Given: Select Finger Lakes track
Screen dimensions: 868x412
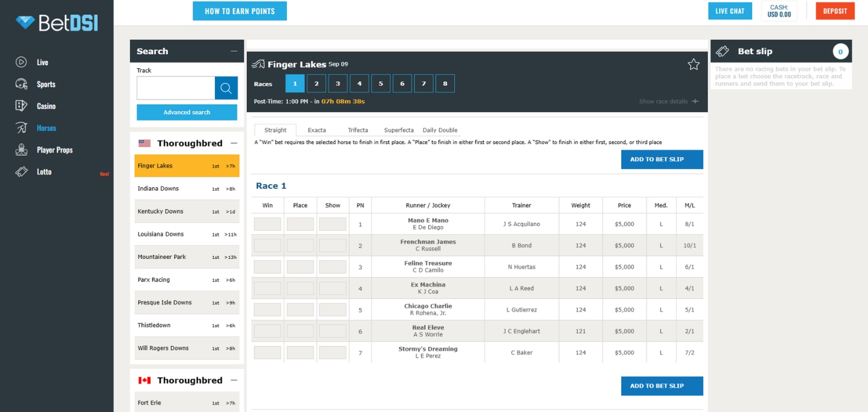Looking at the screenshot, I should 187,166.
